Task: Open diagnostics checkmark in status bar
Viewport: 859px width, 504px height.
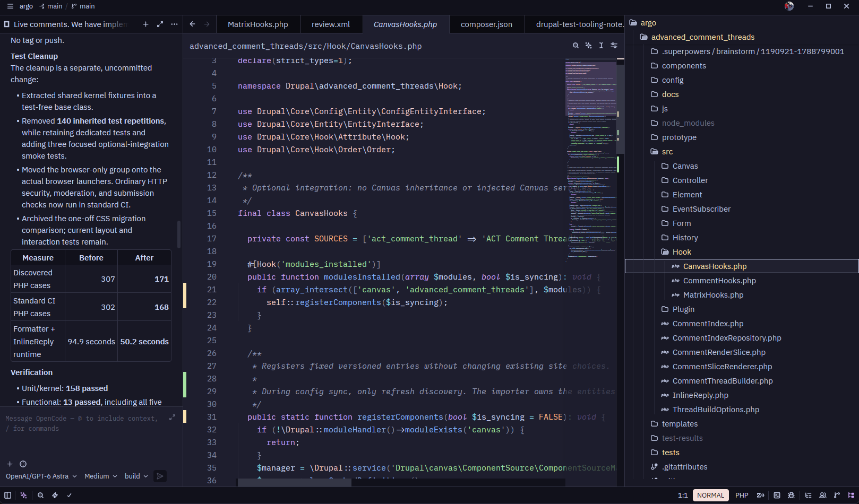Action: coord(69,496)
